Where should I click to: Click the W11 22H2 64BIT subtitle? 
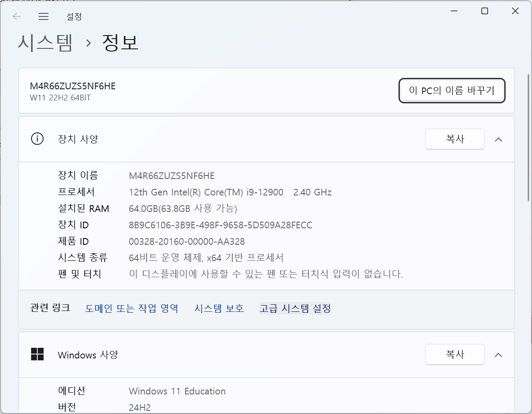point(60,98)
